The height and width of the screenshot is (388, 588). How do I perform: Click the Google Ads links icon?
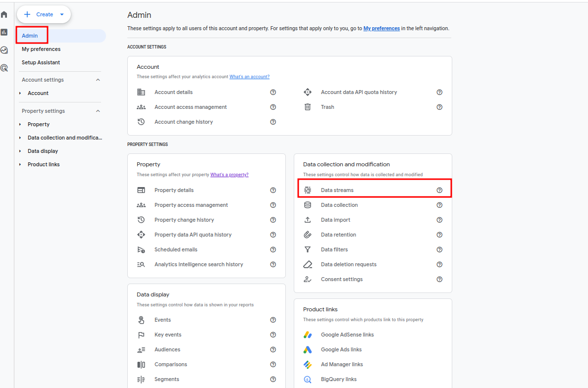[x=308, y=349]
